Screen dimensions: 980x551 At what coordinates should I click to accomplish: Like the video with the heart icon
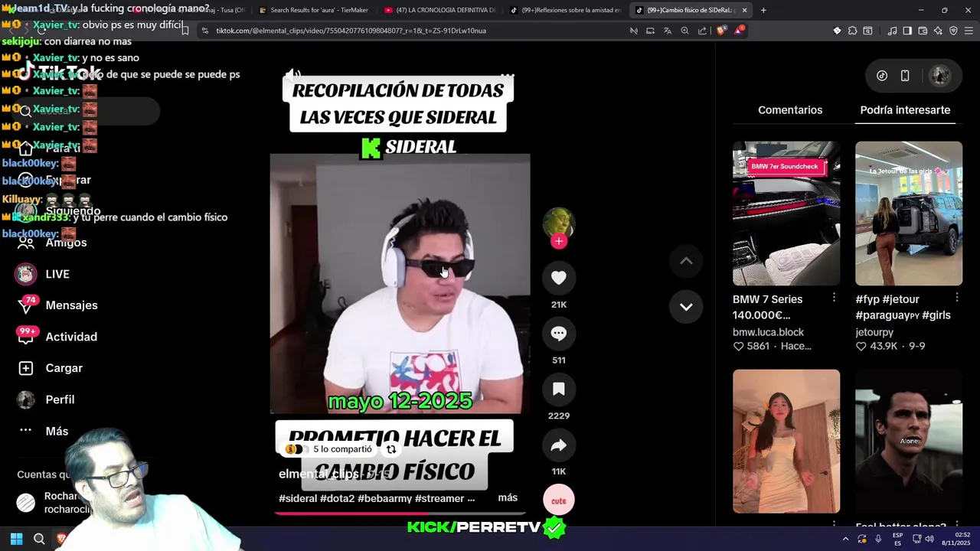point(559,278)
